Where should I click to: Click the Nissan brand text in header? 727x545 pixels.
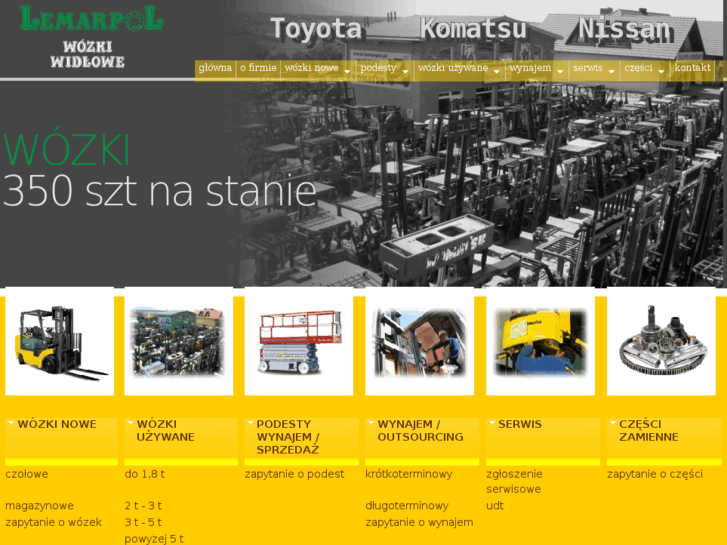click(x=625, y=29)
